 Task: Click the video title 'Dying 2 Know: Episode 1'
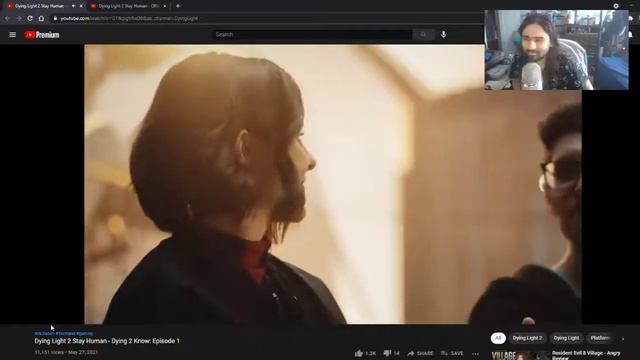[x=107, y=341]
